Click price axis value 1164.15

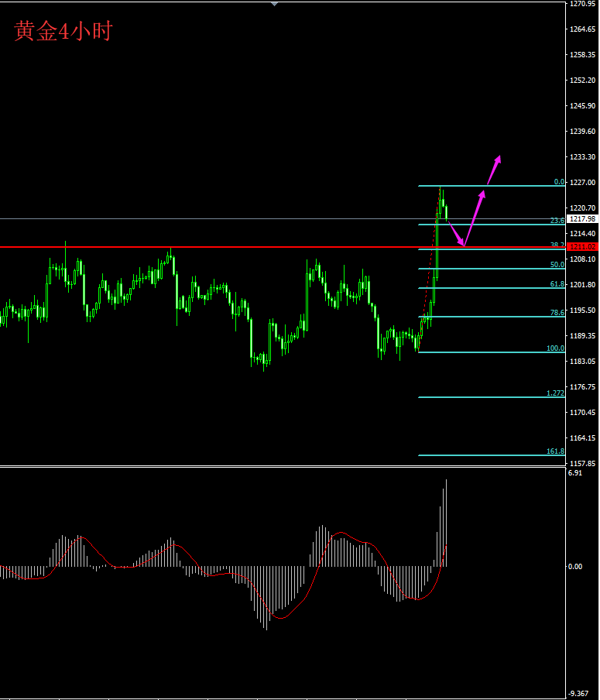pos(583,438)
